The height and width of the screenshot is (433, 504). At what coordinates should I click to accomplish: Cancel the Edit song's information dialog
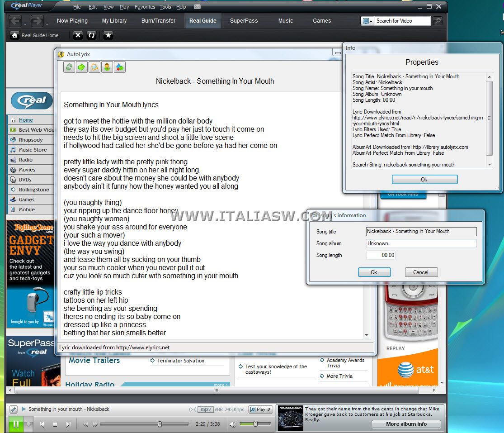[421, 272]
